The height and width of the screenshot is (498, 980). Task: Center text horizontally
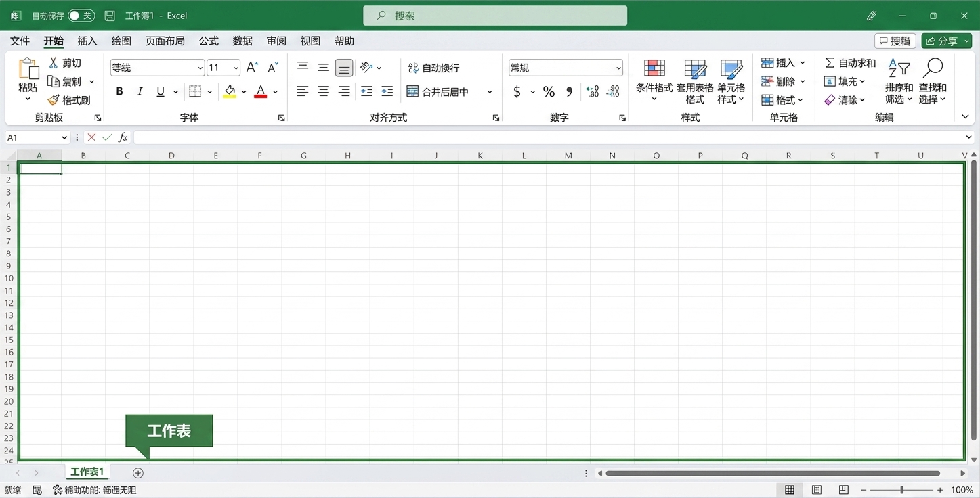[x=324, y=91]
